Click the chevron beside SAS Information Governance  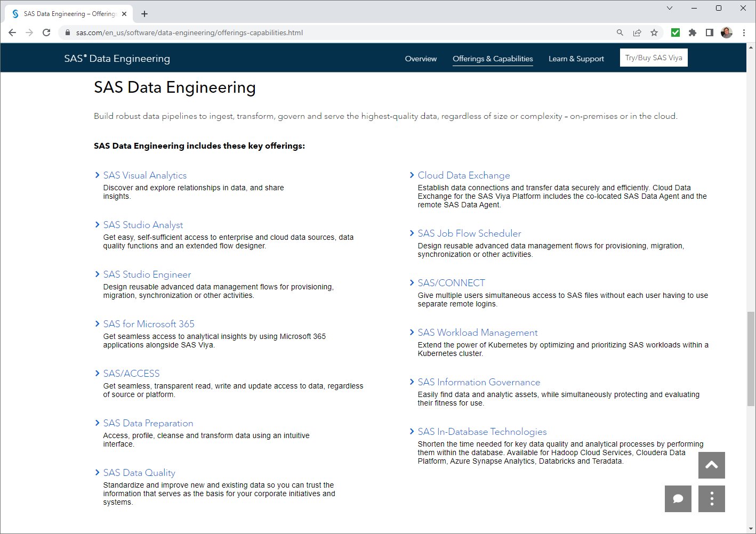click(x=412, y=382)
